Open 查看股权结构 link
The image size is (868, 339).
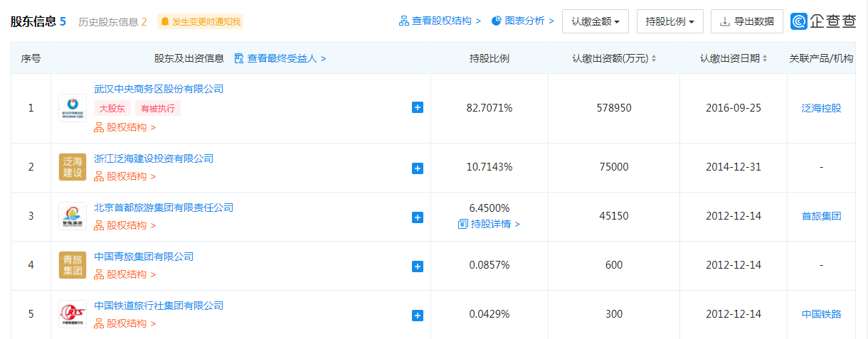pos(440,21)
